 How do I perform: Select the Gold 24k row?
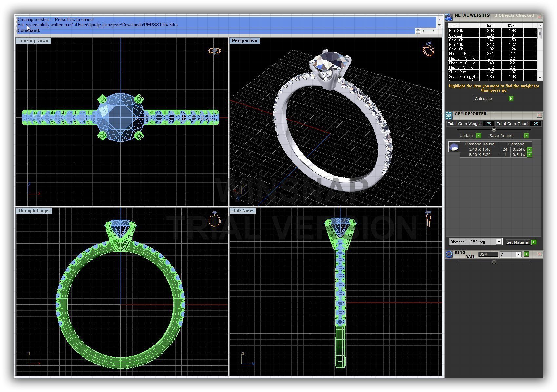click(492, 31)
